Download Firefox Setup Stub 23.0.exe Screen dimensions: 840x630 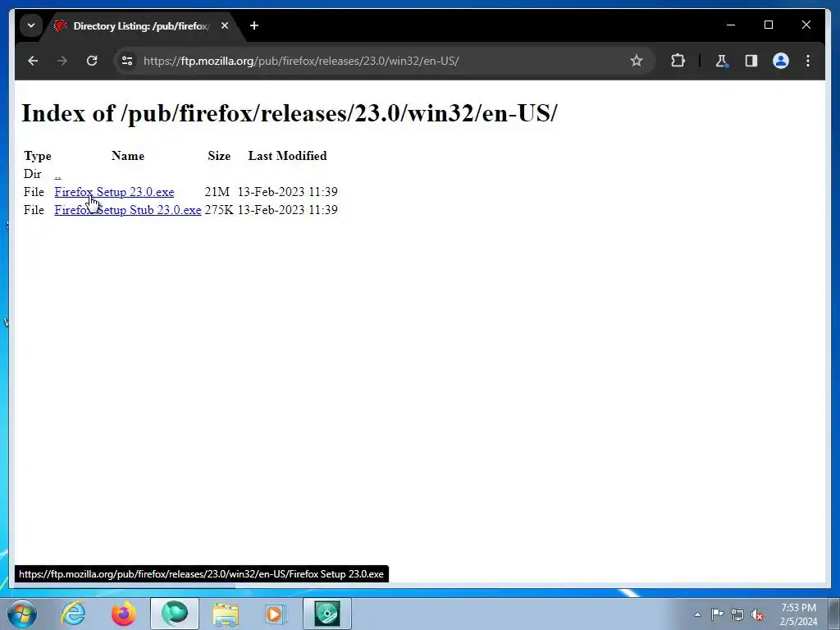click(x=128, y=210)
